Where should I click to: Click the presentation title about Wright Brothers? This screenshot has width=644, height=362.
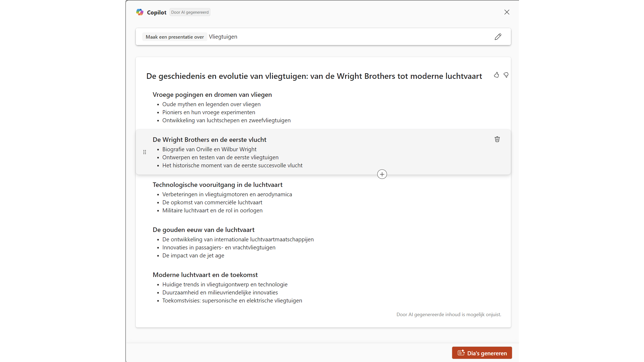(x=314, y=76)
